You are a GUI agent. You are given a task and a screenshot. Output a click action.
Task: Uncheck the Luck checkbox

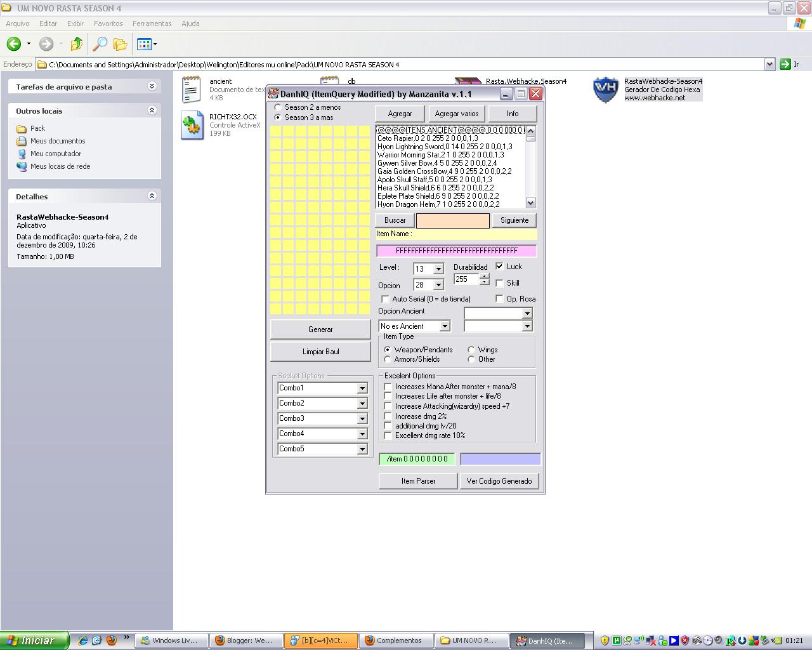pyautogui.click(x=500, y=267)
